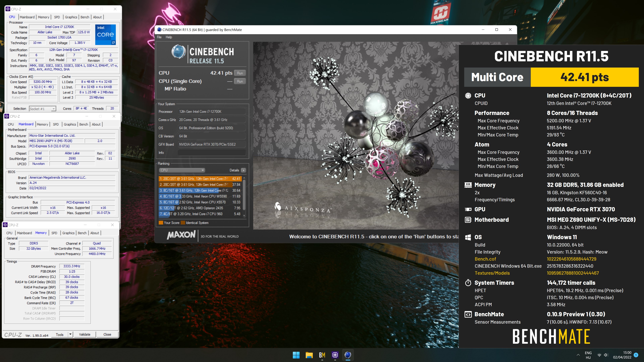Click Core Speed 5200.00 MHz value
The height and width of the screenshot is (362, 644).
(x=43, y=82)
